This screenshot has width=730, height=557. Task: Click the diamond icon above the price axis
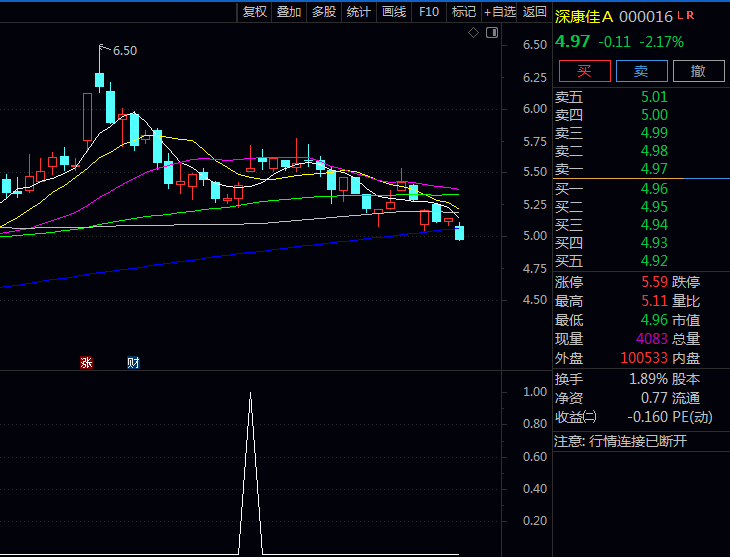click(473, 33)
